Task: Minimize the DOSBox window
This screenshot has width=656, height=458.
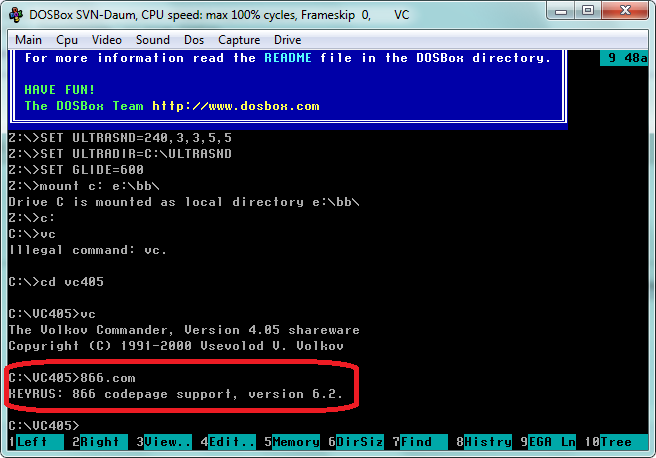Action: [561, 11]
